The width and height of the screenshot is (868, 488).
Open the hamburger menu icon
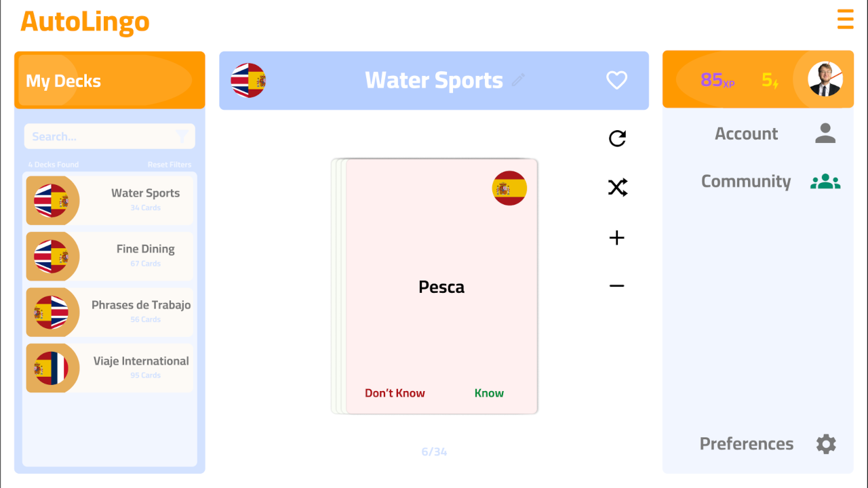845,20
